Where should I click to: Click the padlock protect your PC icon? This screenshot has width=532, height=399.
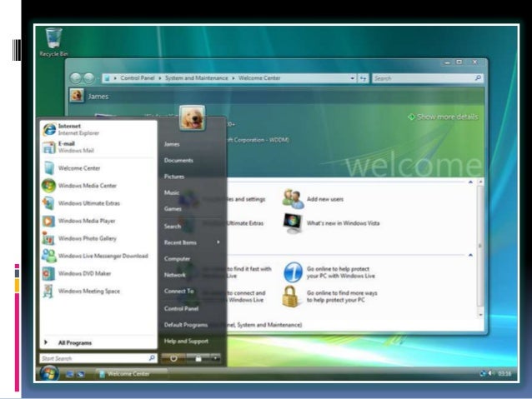(x=290, y=297)
